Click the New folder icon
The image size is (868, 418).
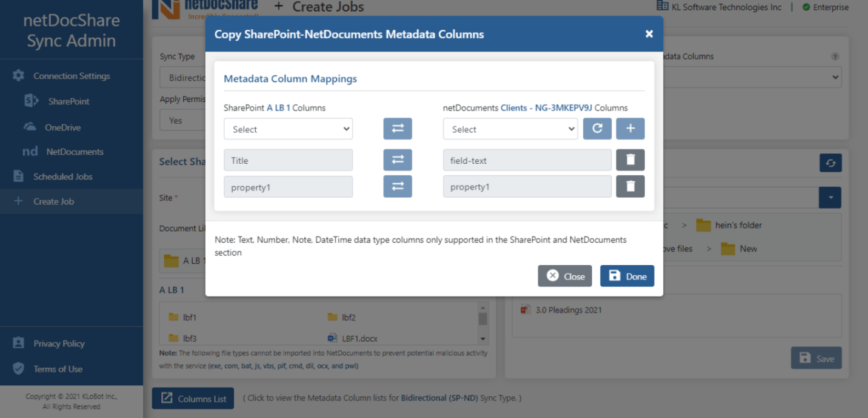pyautogui.click(x=727, y=249)
